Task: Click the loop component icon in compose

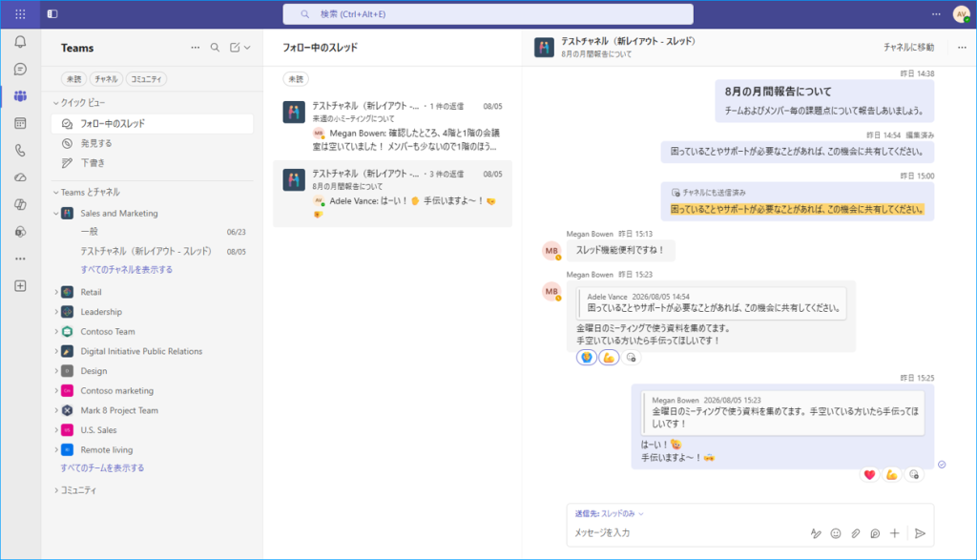Action: pos(875,533)
